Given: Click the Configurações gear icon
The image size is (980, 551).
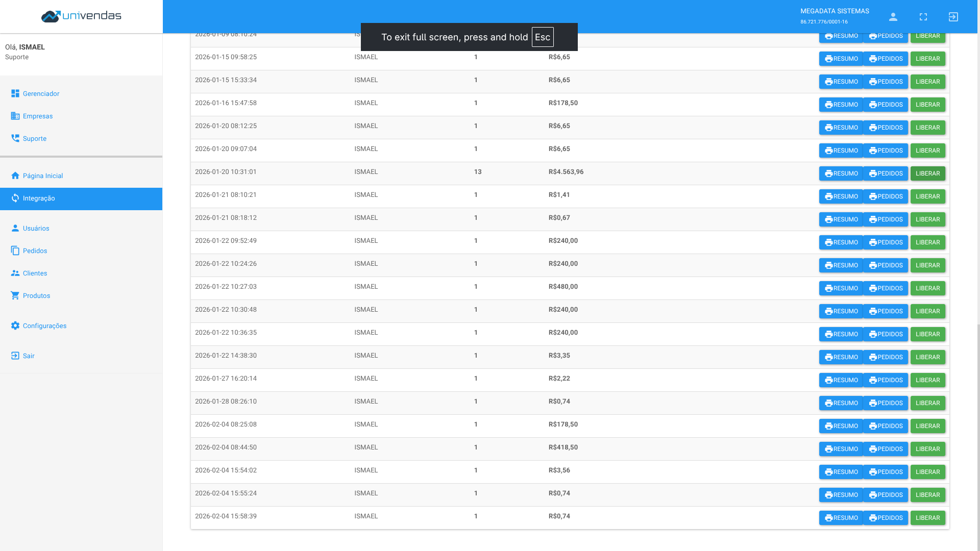Looking at the screenshot, I should click(x=15, y=326).
